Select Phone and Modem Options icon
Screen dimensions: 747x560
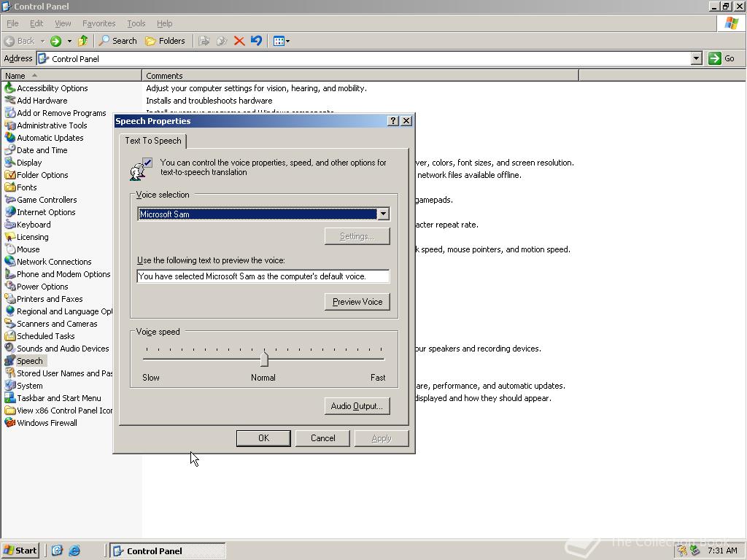point(10,273)
